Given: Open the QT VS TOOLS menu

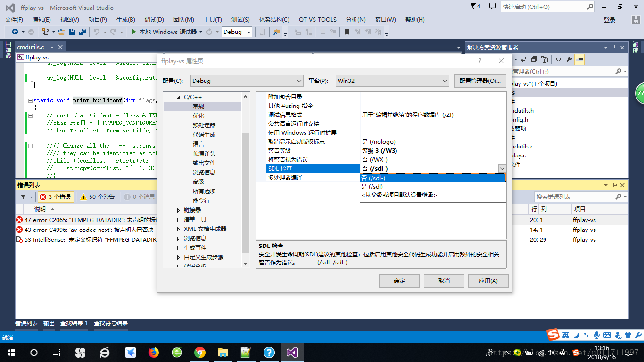Looking at the screenshot, I should 318,20.
